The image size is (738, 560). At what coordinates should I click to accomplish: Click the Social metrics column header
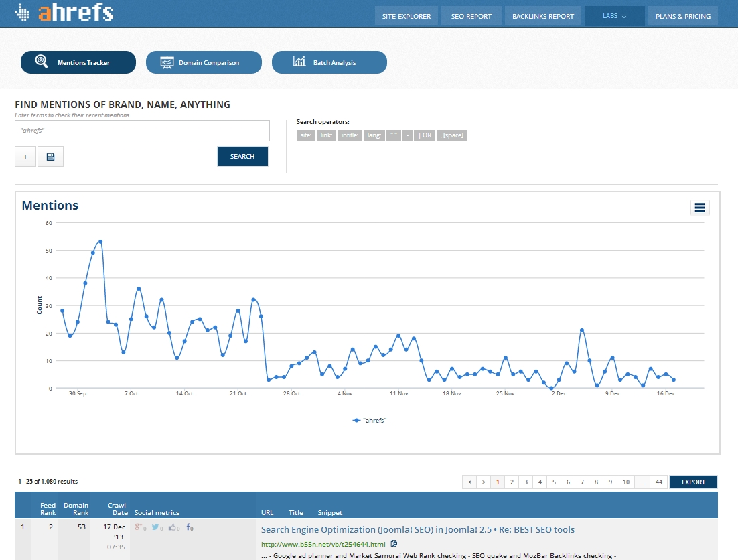coord(157,513)
